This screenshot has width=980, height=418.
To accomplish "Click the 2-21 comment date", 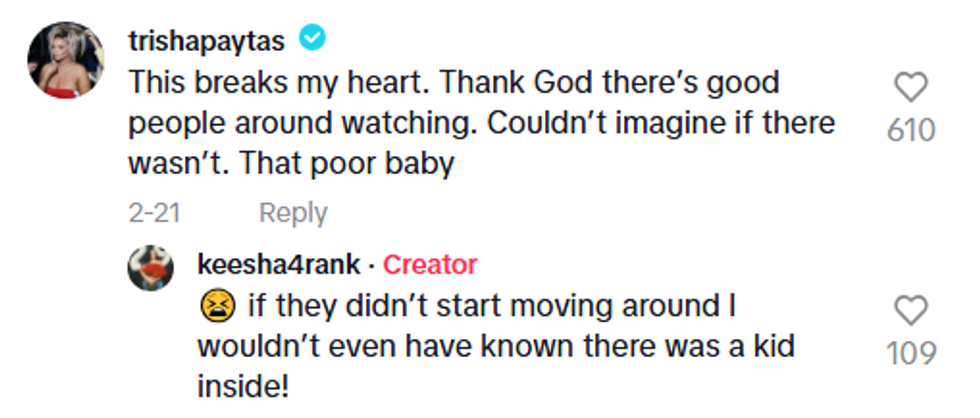I will pyautogui.click(x=153, y=213).
